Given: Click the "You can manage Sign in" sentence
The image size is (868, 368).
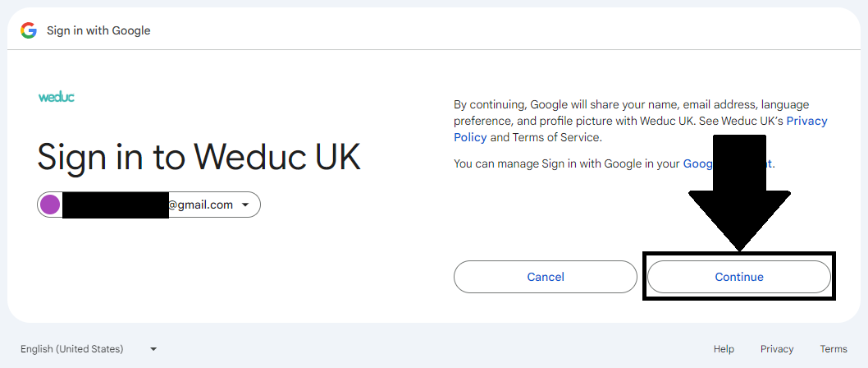Looking at the screenshot, I should 566,163.
